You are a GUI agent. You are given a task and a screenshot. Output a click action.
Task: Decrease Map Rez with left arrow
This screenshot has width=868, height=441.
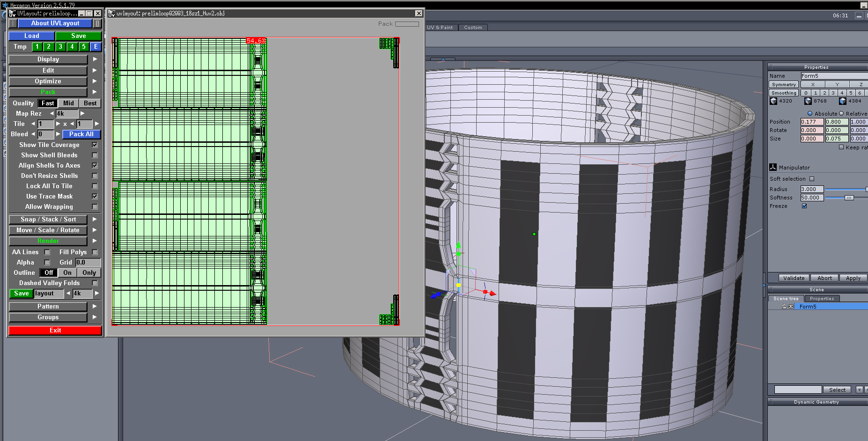click(x=51, y=114)
